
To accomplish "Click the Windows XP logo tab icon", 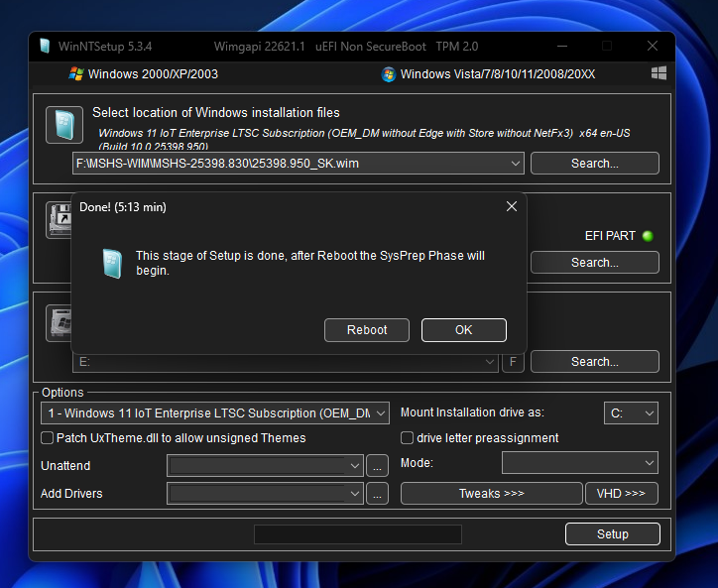I will click(76, 73).
